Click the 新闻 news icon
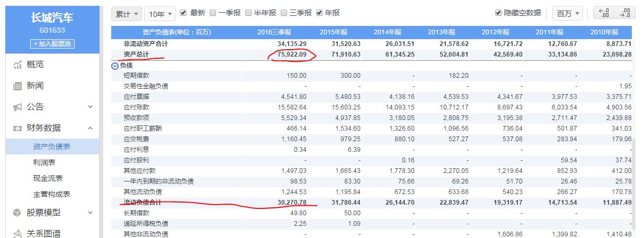 [x=16, y=86]
